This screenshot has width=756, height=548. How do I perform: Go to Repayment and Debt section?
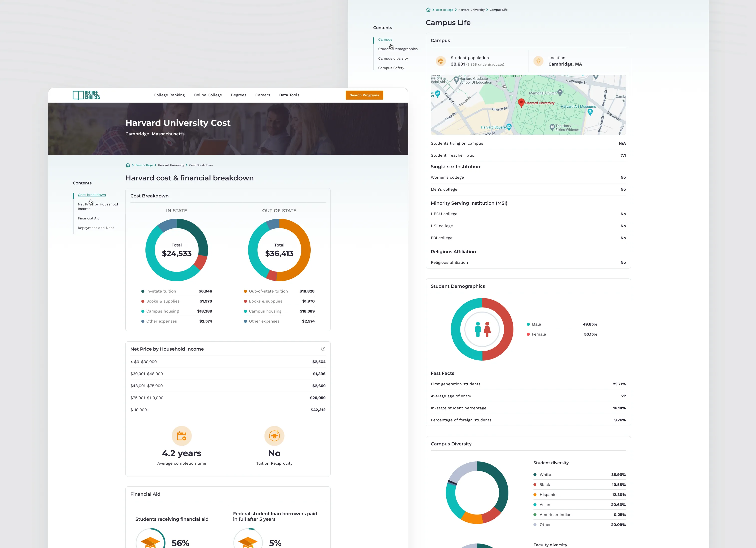click(x=96, y=228)
